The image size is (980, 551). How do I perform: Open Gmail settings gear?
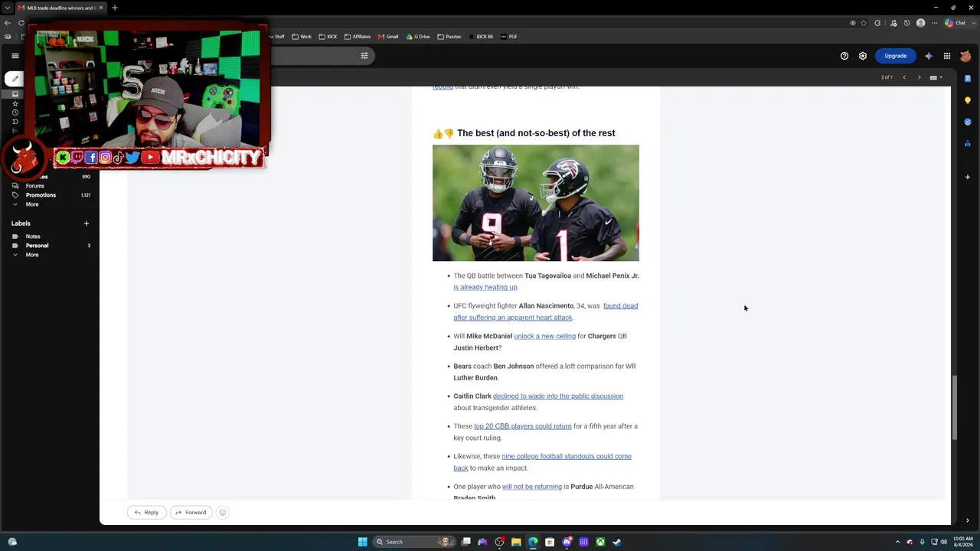click(863, 56)
